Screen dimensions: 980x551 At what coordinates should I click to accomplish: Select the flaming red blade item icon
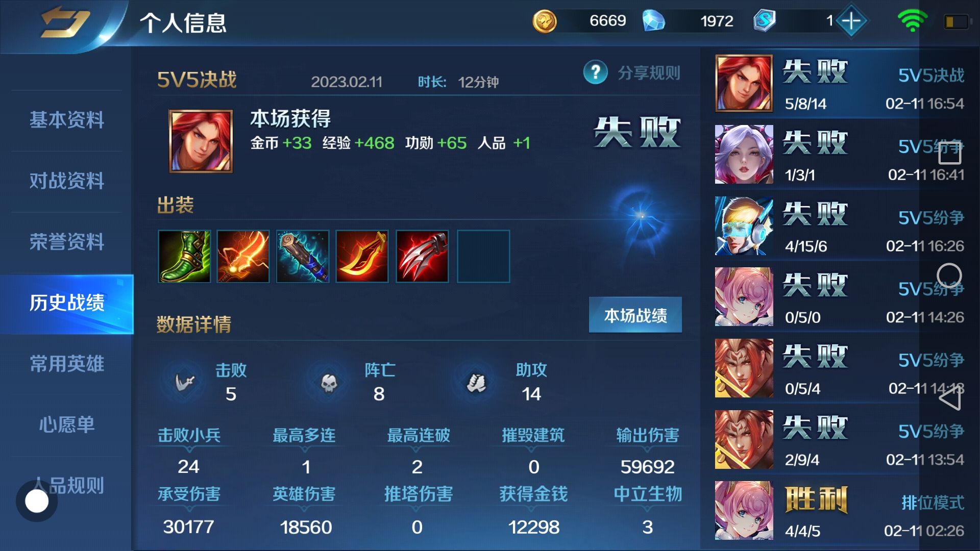(362, 256)
